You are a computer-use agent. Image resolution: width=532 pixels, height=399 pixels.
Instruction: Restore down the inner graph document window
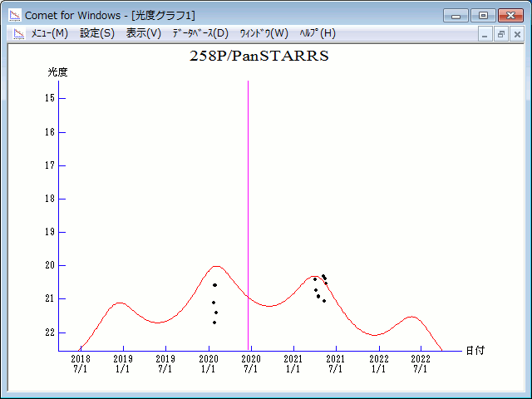point(501,34)
